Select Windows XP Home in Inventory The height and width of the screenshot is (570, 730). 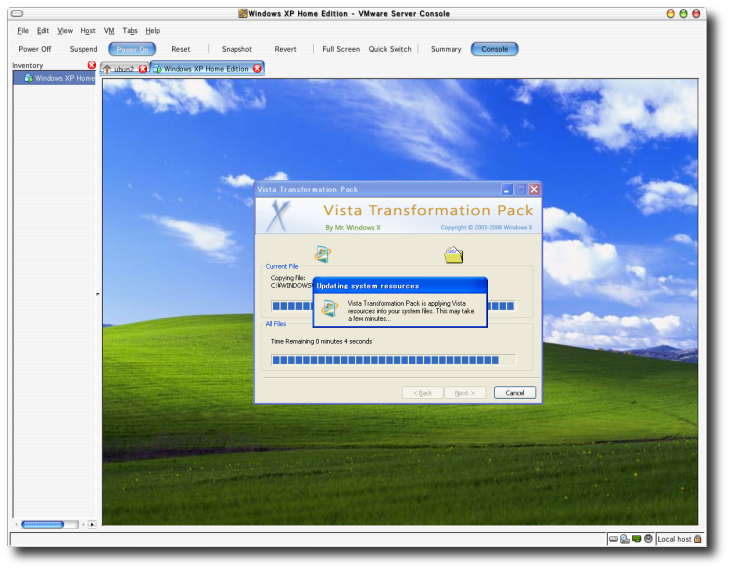(x=54, y=78)
